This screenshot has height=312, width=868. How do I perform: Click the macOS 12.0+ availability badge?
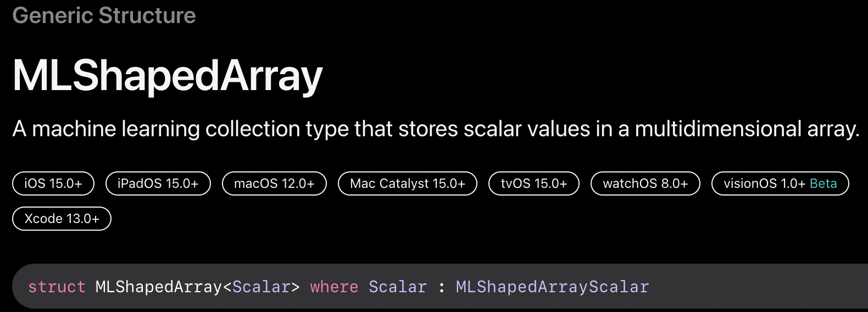(274, 183)
